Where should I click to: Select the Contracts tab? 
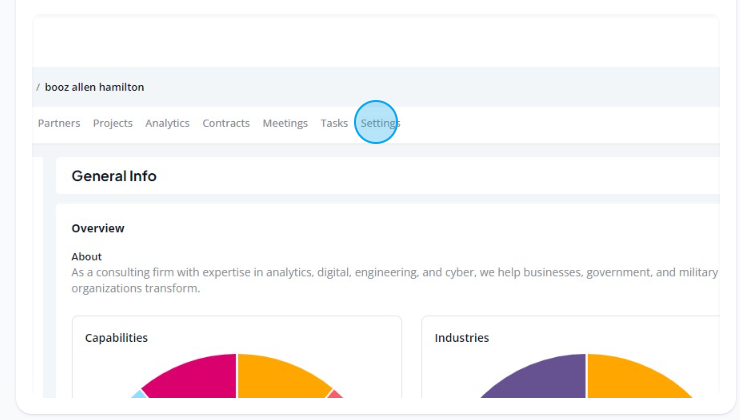(x=226, y=123)
